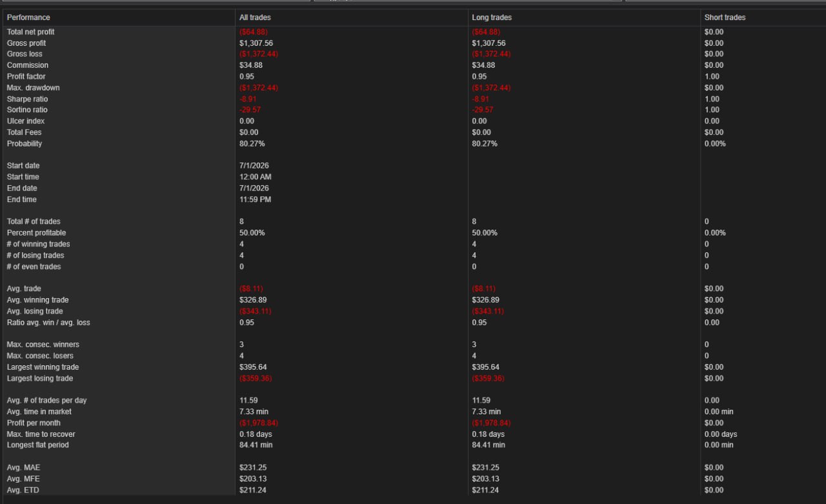The image size is (826, 504).
Task: Select the Max. consec. losers label
Action: [x=40, y=356]
